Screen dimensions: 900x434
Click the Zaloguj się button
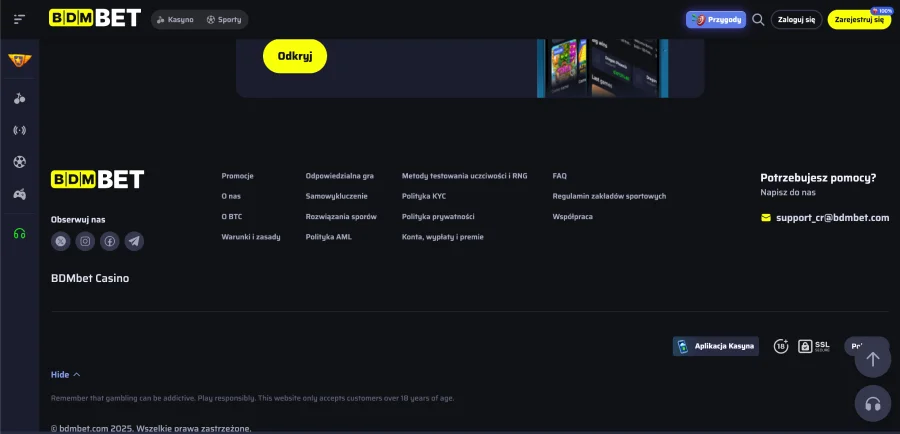click(x=796, y=20)
